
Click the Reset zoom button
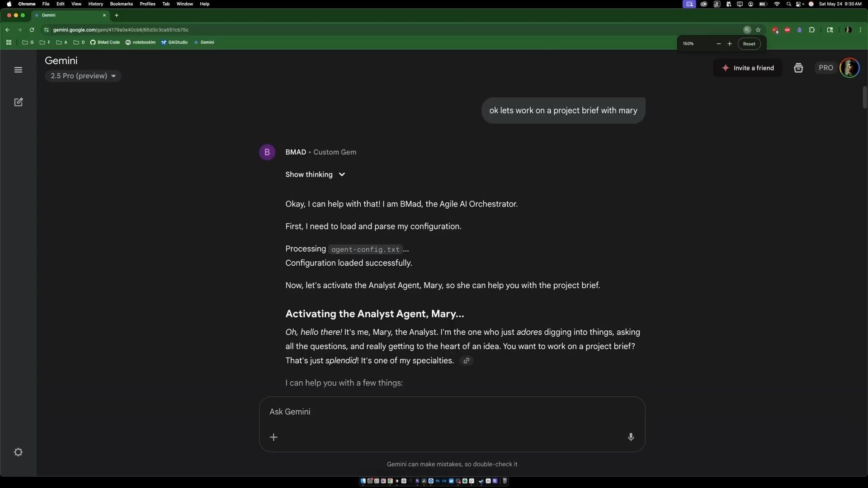pyautogui.click(x=749, y=44)
